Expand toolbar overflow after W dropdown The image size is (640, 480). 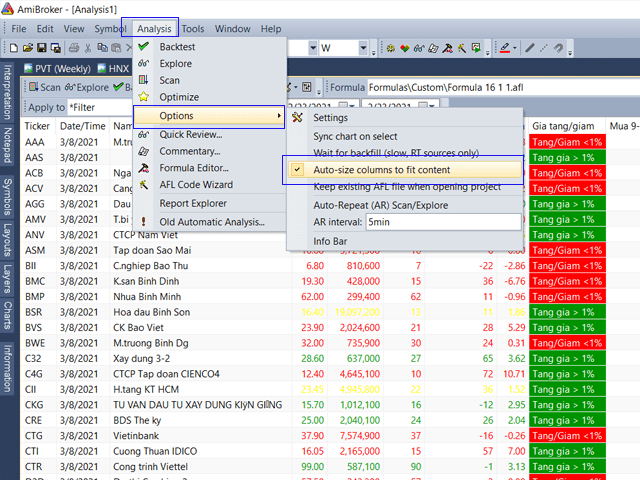[373, 51]
